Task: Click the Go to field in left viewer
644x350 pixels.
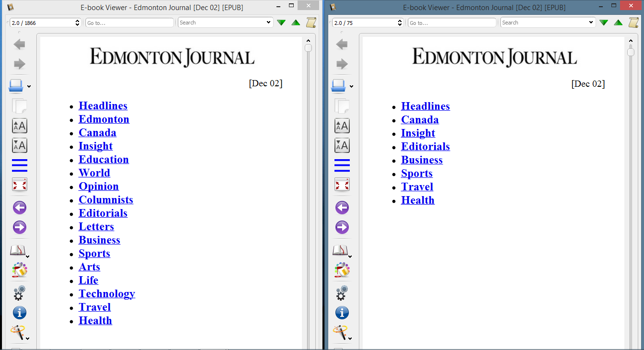Action: pyautogui.click(x=129, y=23)
